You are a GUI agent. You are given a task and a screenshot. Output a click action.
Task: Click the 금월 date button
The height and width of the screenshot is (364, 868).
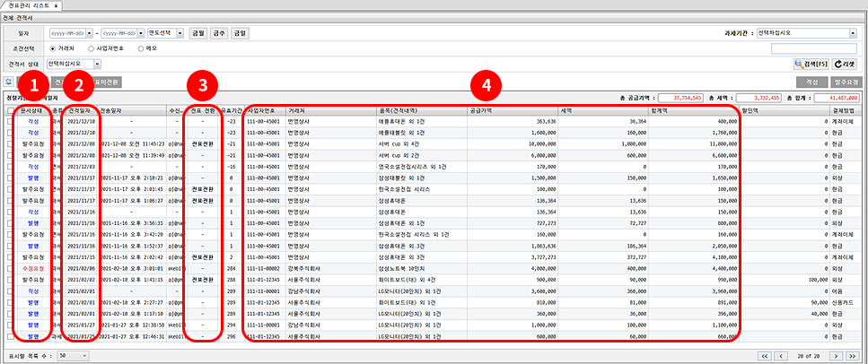pos(197,33)
